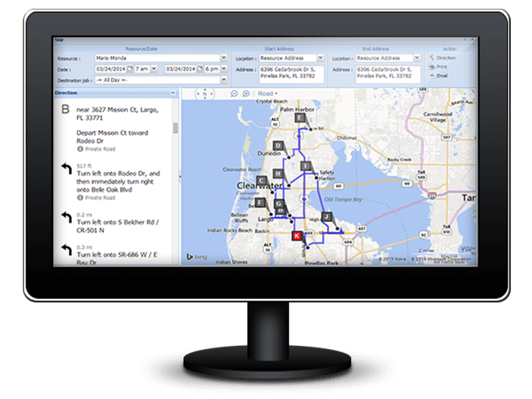532x399 pixels.
Task: Select map marker E near Palm Harbor
Action: click(x=300, y=118)
